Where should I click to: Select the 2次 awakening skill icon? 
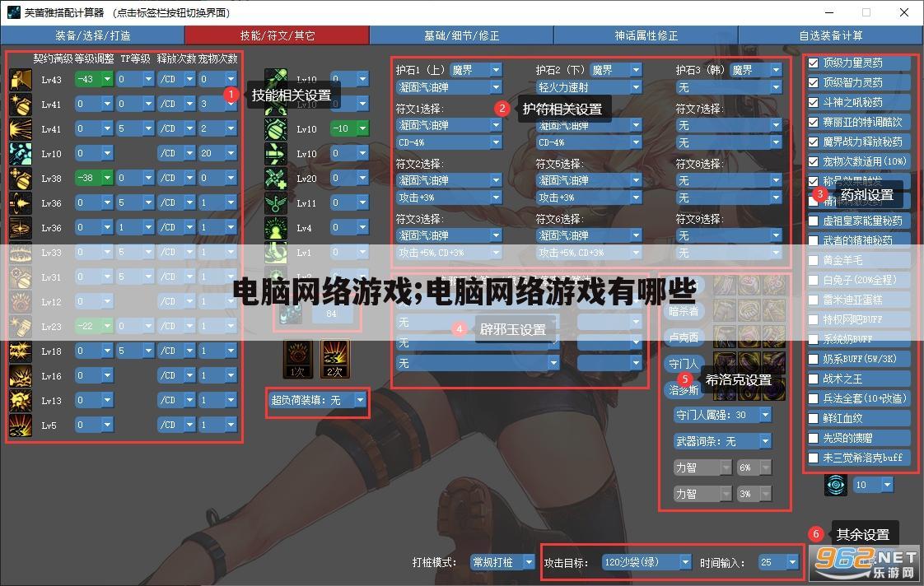point(334,359)
